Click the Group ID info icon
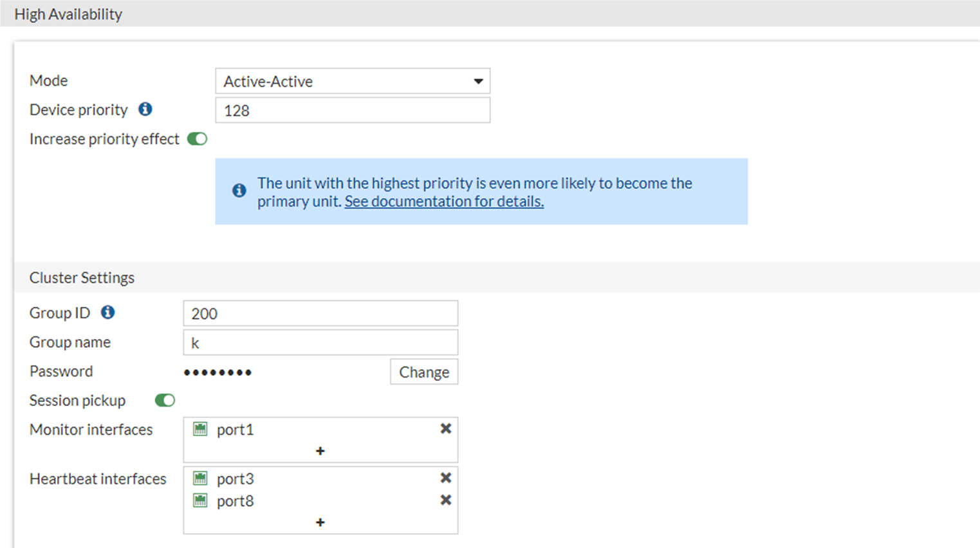The image size is (980, 548). click(107, 312)
